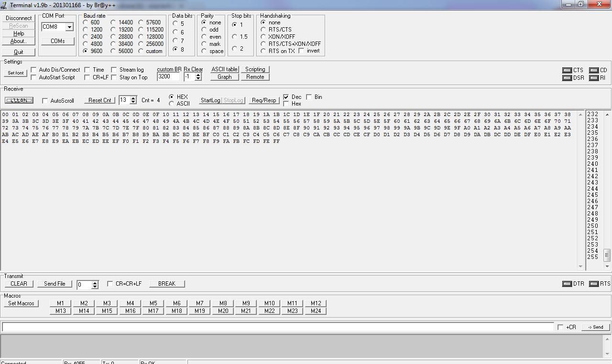The image size is (612, 364).
Task: Enable the Hex column checkbox
Action: [286, 104]
